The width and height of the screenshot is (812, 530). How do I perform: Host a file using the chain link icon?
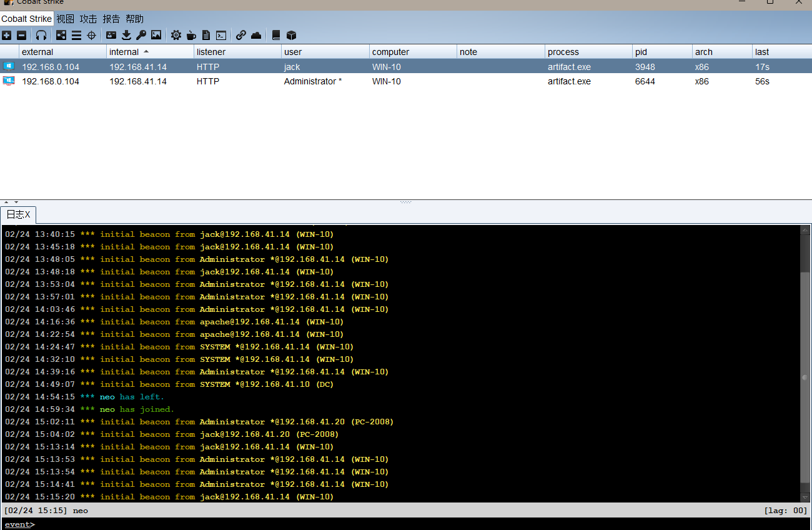[x=241, y=36]
